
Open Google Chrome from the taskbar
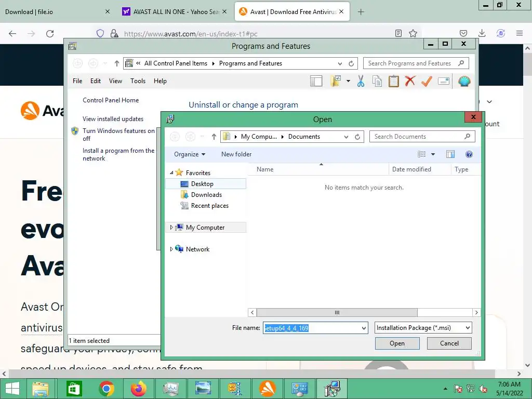click(x=106, y=389)
